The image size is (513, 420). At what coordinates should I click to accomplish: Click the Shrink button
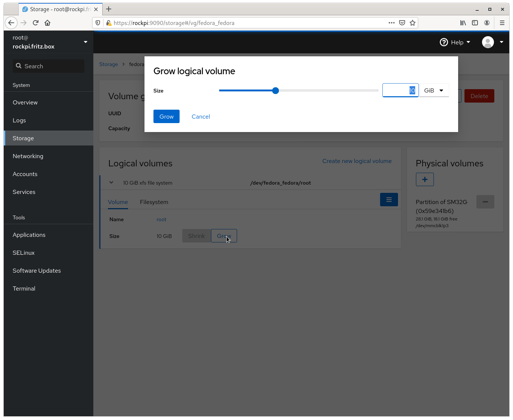pyautogui.click(x=196, y=236)
